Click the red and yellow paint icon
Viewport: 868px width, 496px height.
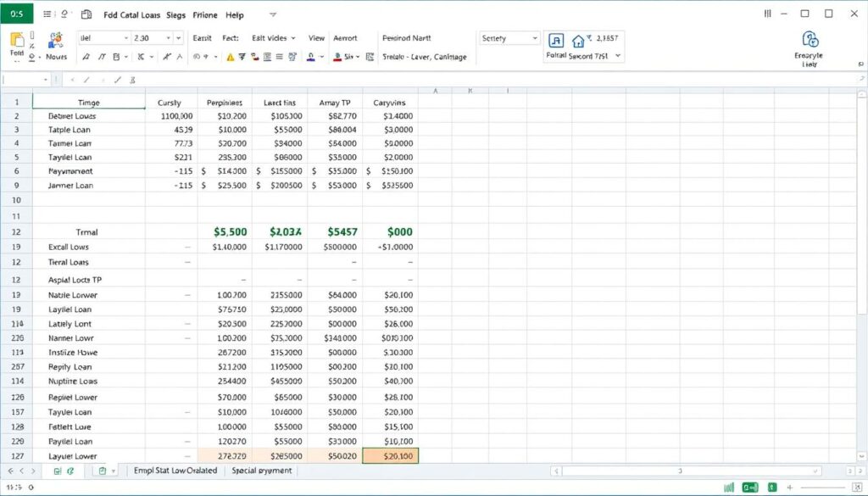(254, 57)
